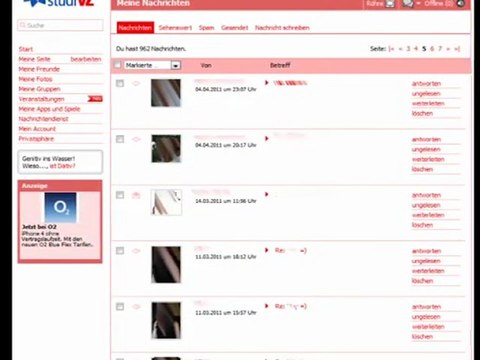Screen dimensions: 480x360
Task: Open Nachrichtendienst
Action: click(x=43, y=119)
